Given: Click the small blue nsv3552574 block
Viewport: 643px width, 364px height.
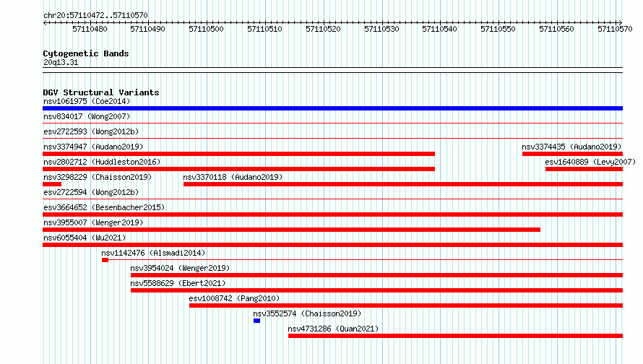Looking at the screenshot, I should pyautogui.click(x=256, y=321).
